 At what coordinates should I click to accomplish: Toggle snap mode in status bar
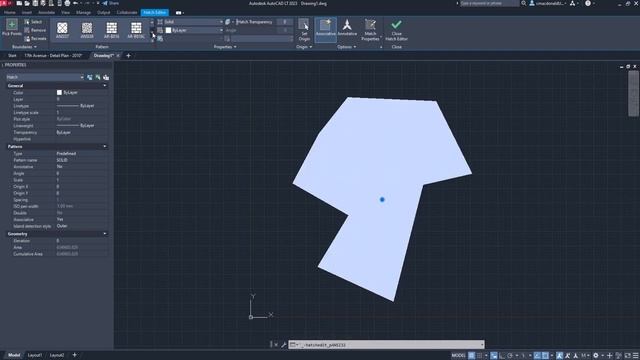tap(480, 356)
